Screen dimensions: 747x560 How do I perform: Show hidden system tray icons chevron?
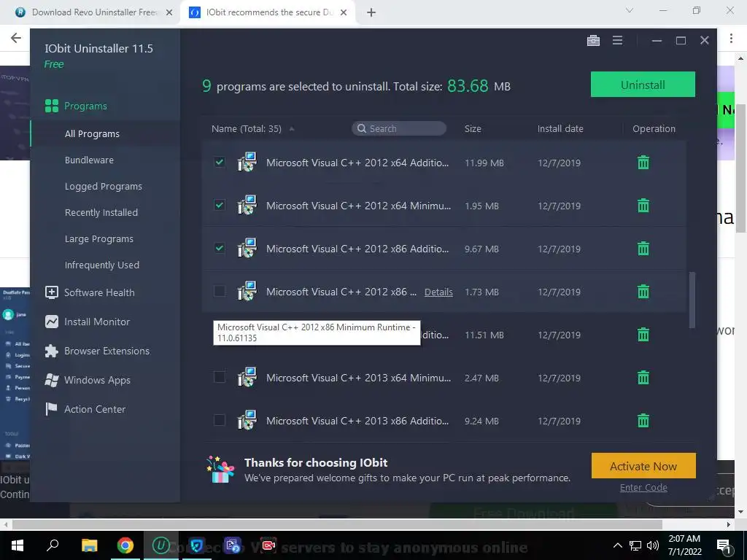coord(617,545)
